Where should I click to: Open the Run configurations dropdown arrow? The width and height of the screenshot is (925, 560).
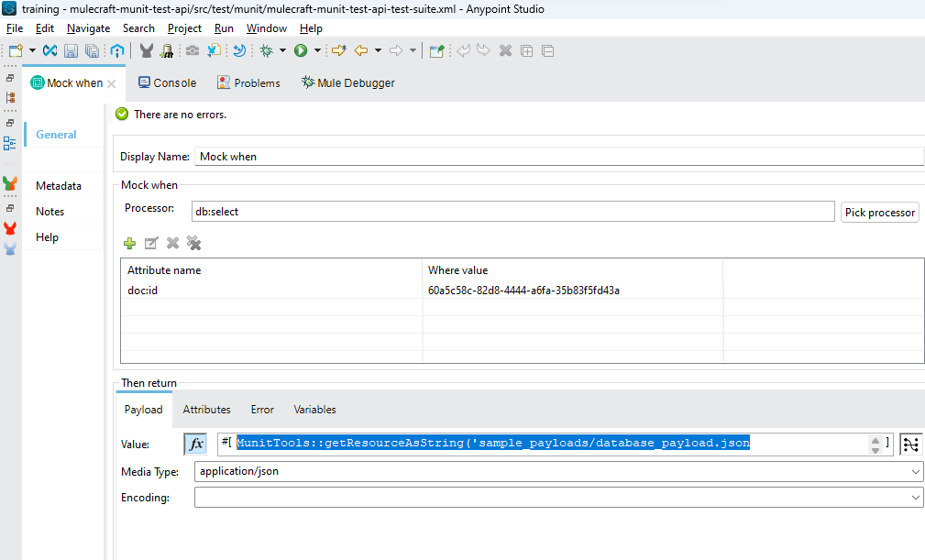[317, 51]
